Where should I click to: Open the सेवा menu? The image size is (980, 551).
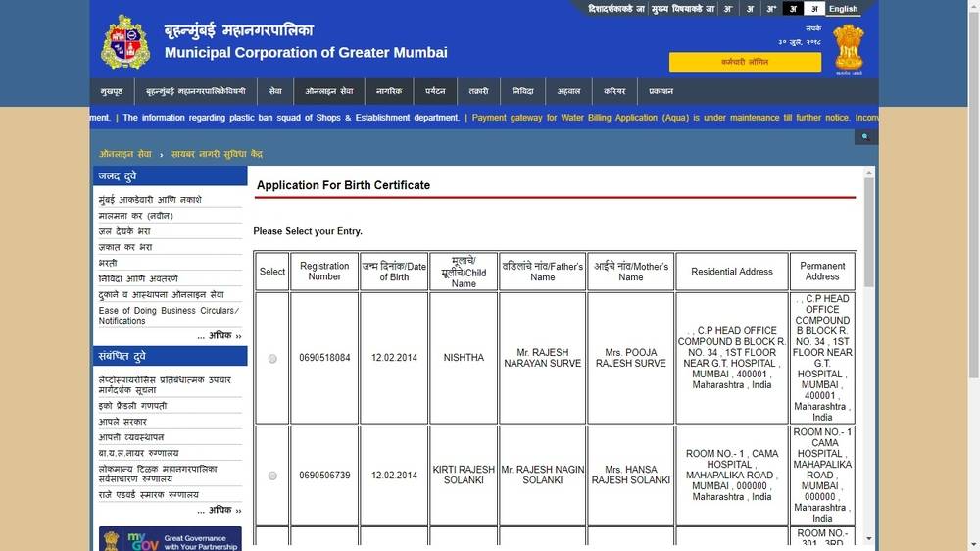click(x=275, y=91)
